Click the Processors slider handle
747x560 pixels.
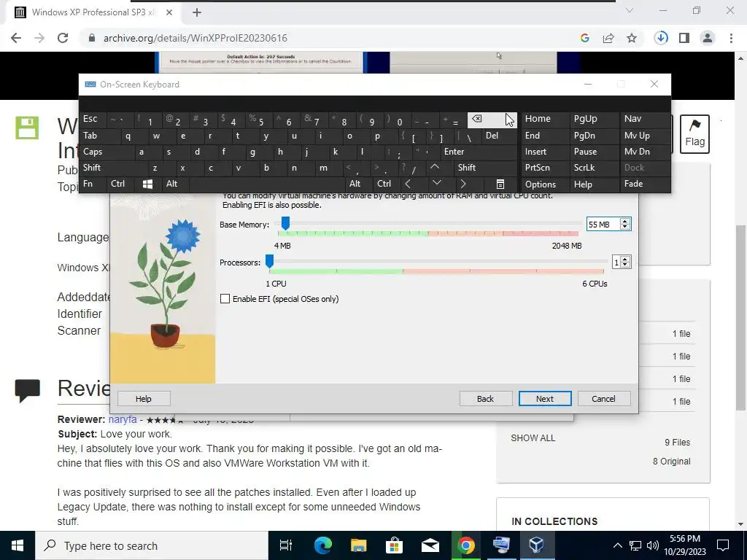(x=270, y=262)
